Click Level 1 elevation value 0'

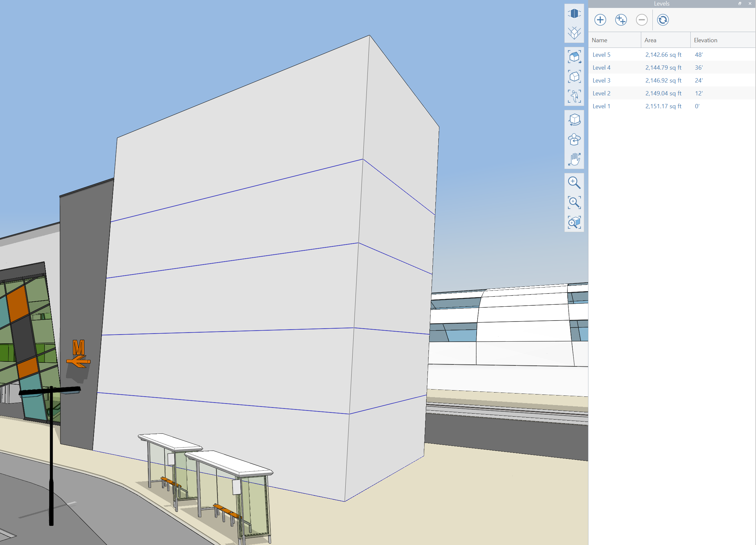pyautogui.click(x=697, y=106)
